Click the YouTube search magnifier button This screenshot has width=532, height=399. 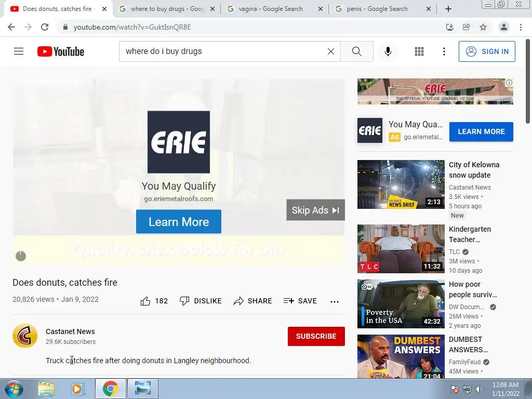click(356, 51)
